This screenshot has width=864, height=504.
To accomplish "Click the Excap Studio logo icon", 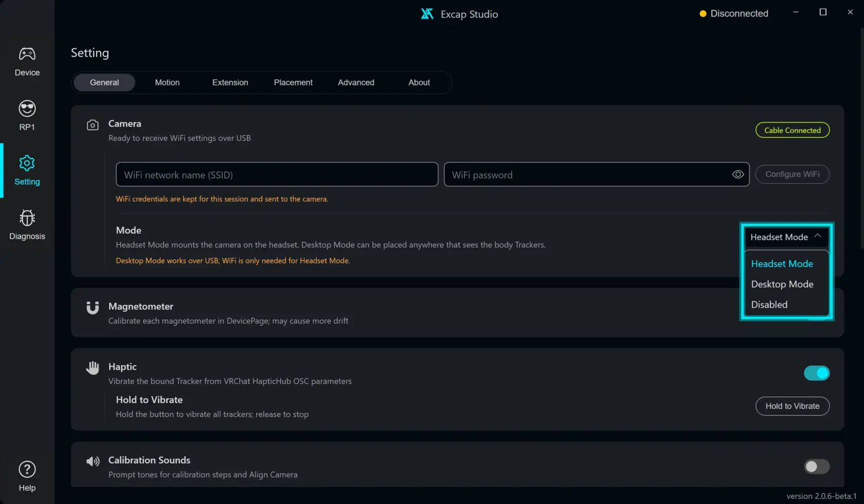I will coord(427,14).
